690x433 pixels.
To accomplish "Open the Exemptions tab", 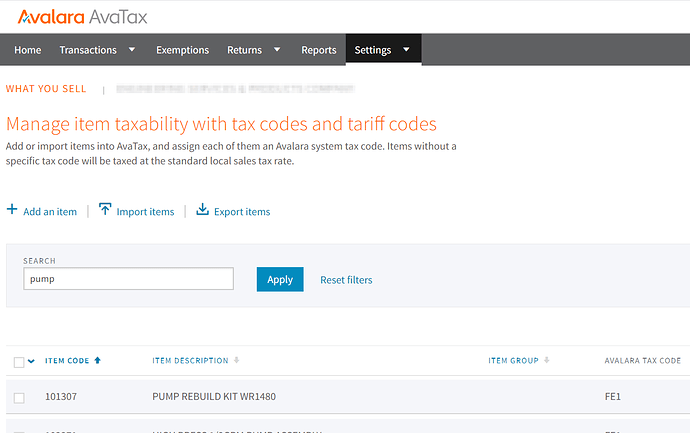I will click(x=183, y=50).
